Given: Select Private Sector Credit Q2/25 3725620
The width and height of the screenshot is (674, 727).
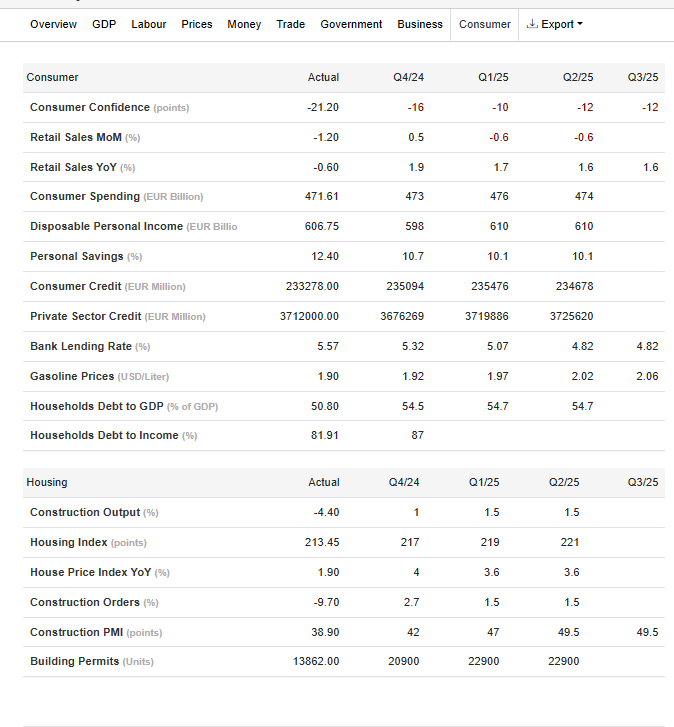Looking at the screenshot, I should click(572, 316).
